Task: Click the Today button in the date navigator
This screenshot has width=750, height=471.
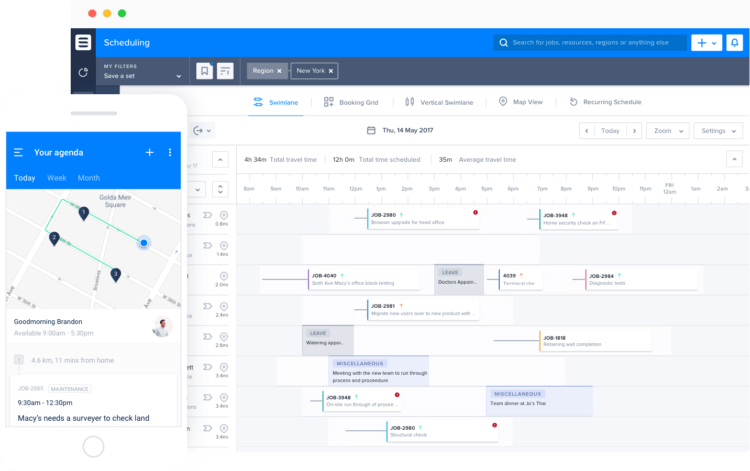Action: [610, 131]
